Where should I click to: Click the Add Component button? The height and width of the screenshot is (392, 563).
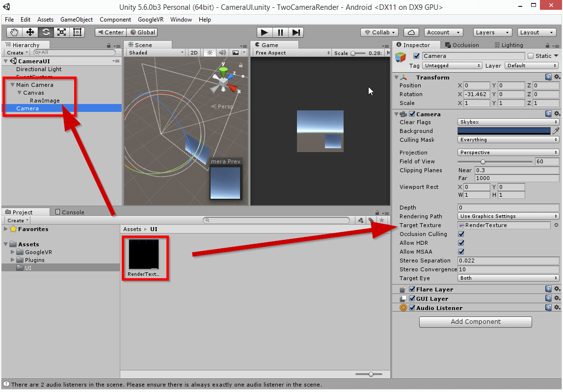click(x=475, y=322)
